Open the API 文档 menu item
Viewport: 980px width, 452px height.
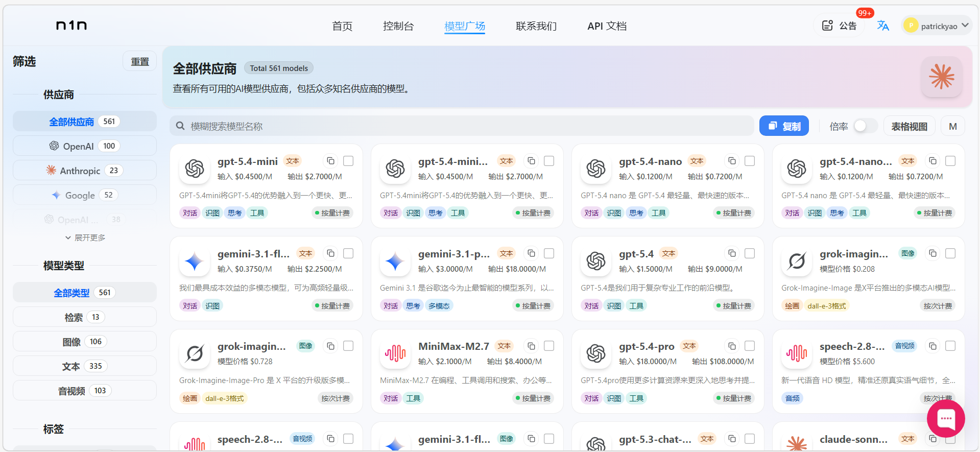click(x=607, y=26)
